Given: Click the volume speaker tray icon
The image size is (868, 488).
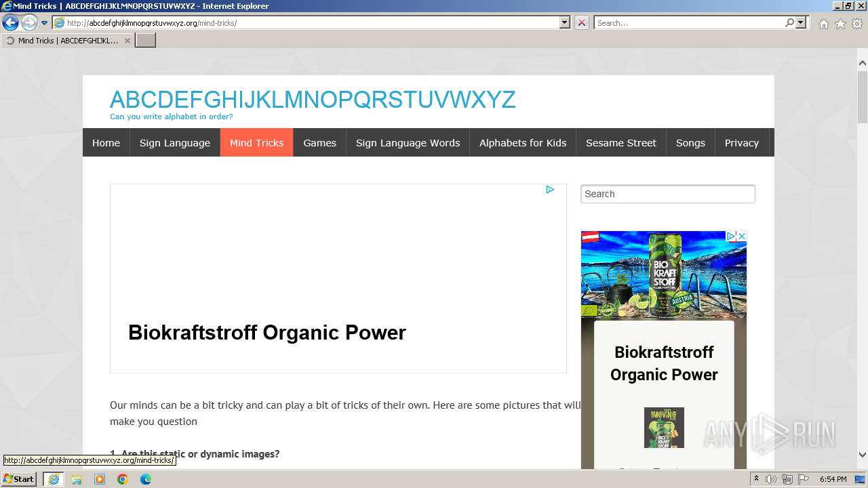Looking at the screenshot, I should [x=771, y=479].
